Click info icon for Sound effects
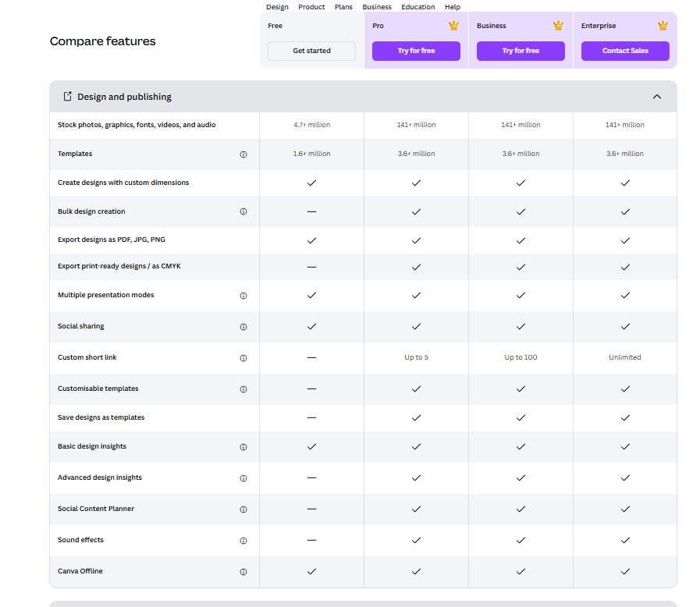 tap(243, 541)
